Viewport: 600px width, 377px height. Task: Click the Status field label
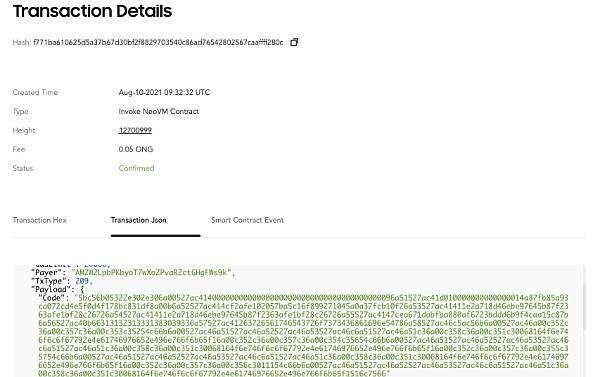tap(23, 168)
